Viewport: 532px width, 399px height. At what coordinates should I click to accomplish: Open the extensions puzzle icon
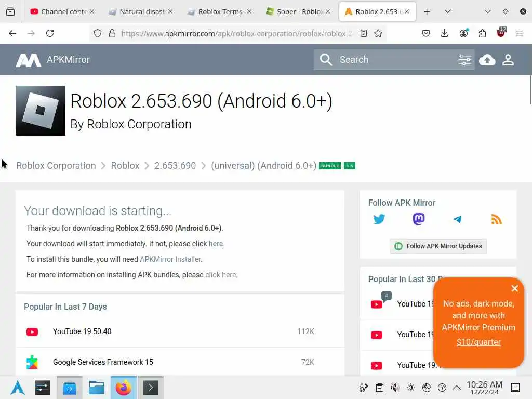tap(482, 33)
